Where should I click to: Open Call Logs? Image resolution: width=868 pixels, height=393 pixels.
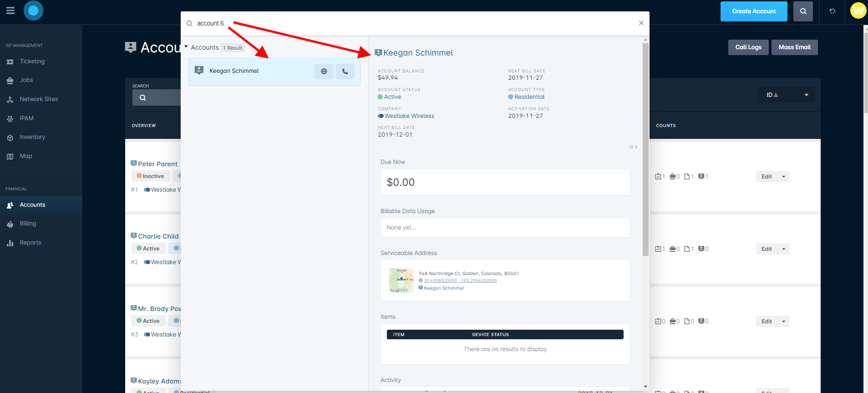[x=748, y=47]
